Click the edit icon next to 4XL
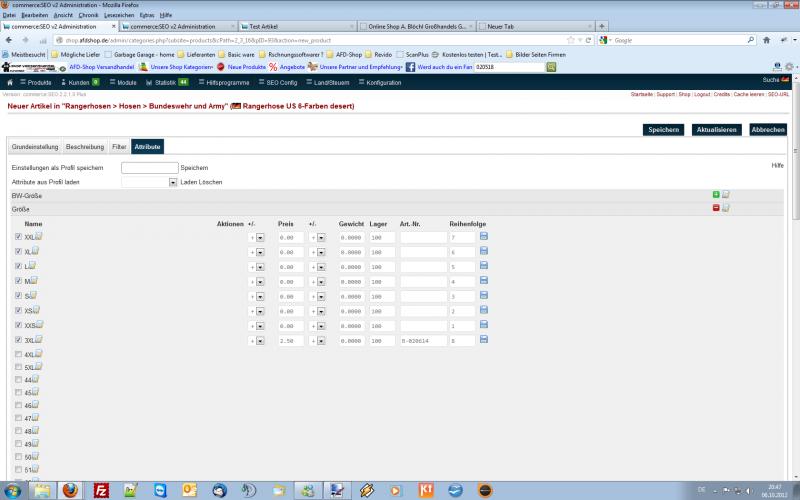800x500 pixels. pyautogui.click(x=38, y=353)
